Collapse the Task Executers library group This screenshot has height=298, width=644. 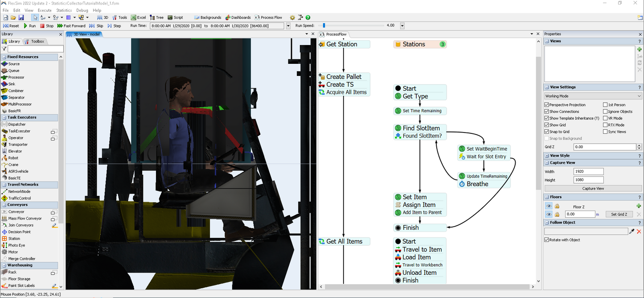click(x=4, y=117)
